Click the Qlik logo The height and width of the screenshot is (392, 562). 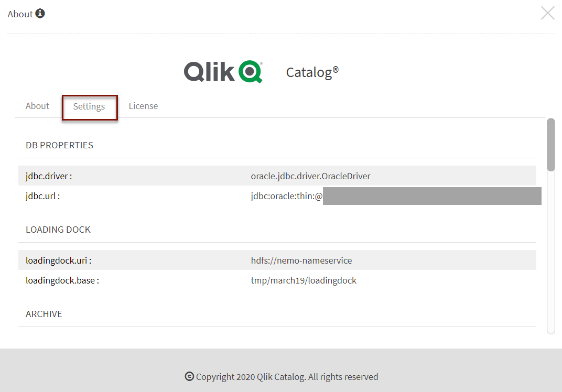(223, 72)
